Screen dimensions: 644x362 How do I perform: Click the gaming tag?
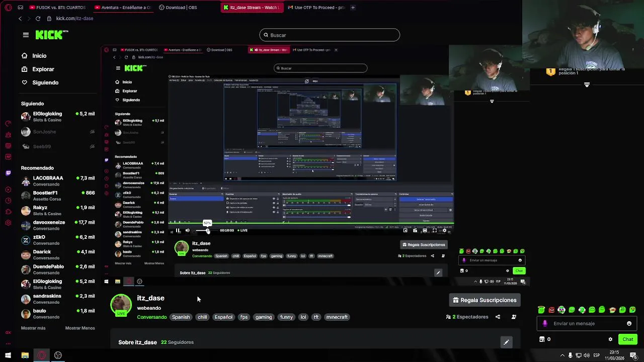[x=264, y=317]
